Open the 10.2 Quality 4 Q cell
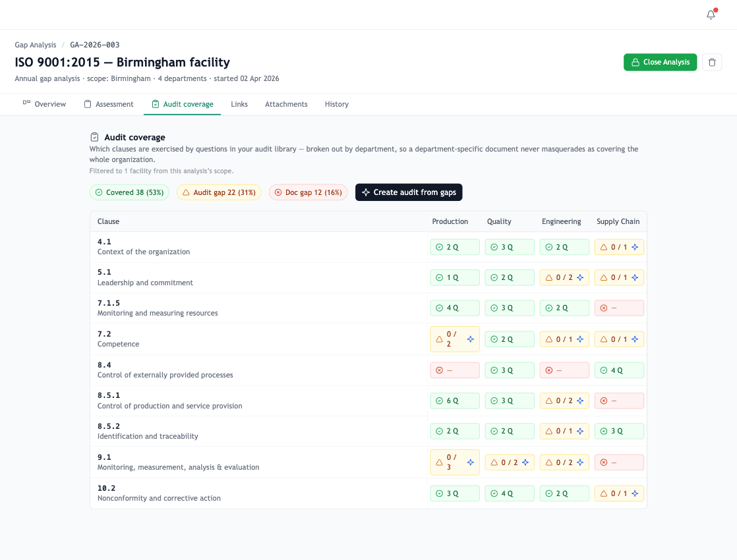The width and height of the screenshot is (737, 560). click(510, 493)
